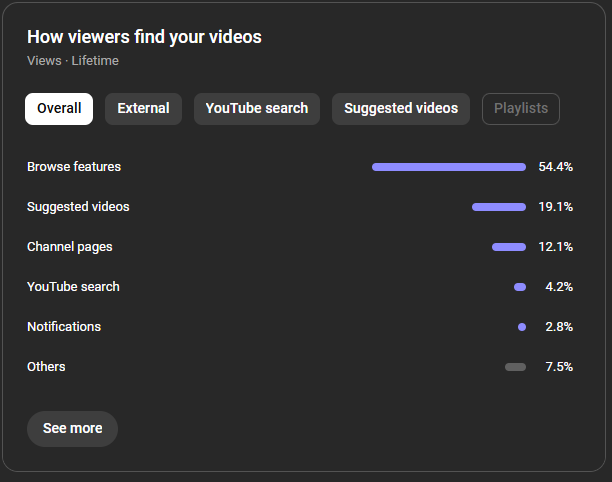Image resolution: width=612 pixels, height=482 pixels.
Task: Click the Notifications traffic source label
Action: tap(64, 327)
